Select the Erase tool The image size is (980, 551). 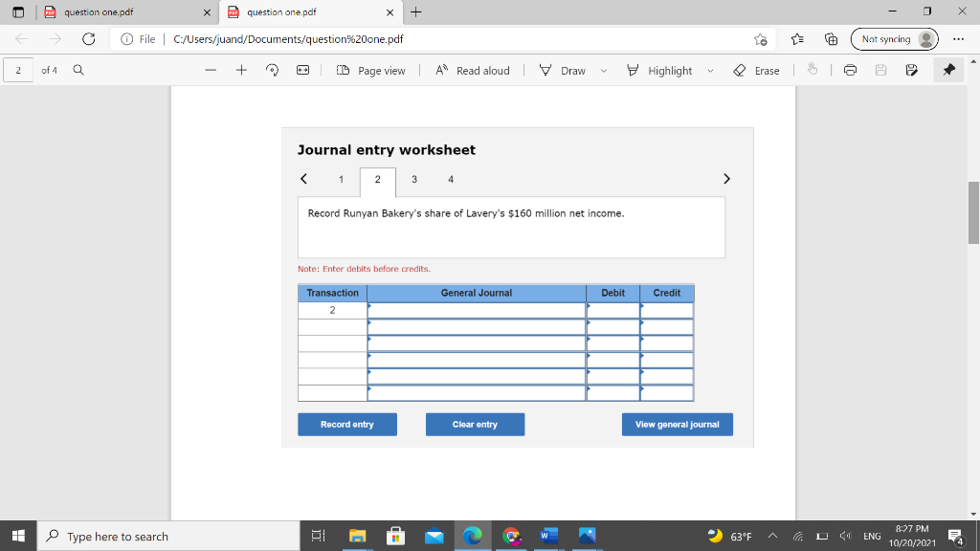pyautogui.click(x=756, y=71)
